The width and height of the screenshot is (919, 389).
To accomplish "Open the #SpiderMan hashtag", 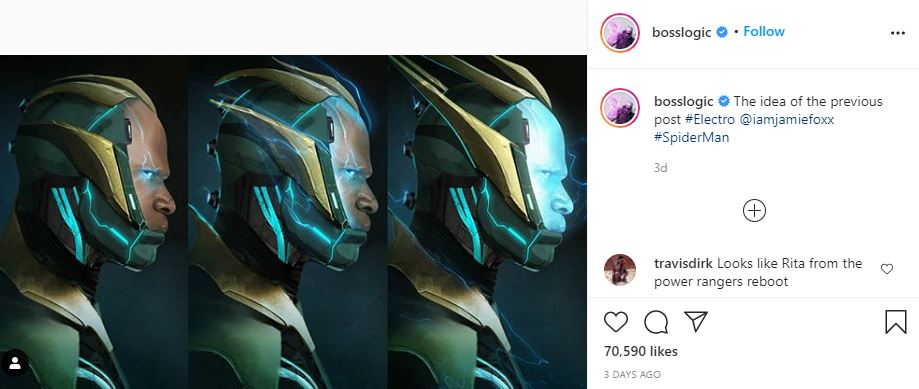I will 692,138.
